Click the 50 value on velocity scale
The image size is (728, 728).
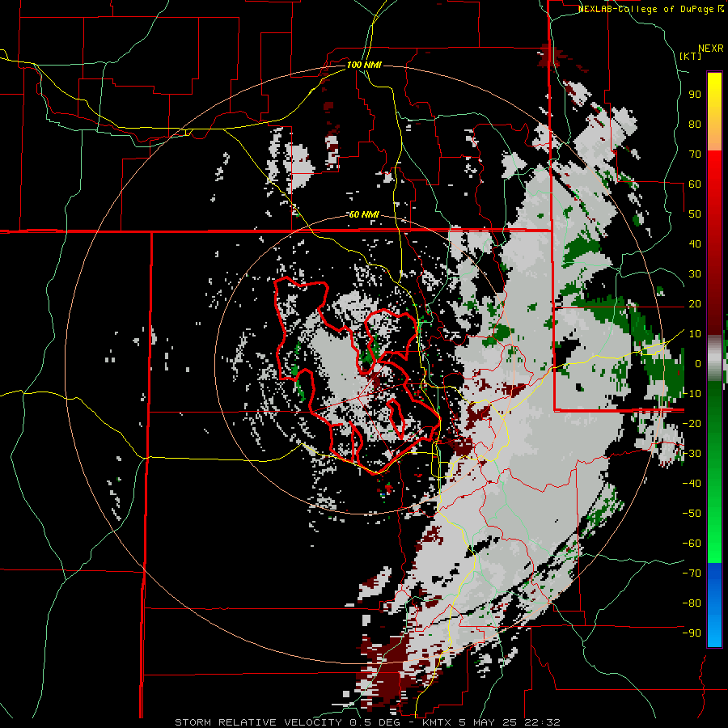pos(695,214)
